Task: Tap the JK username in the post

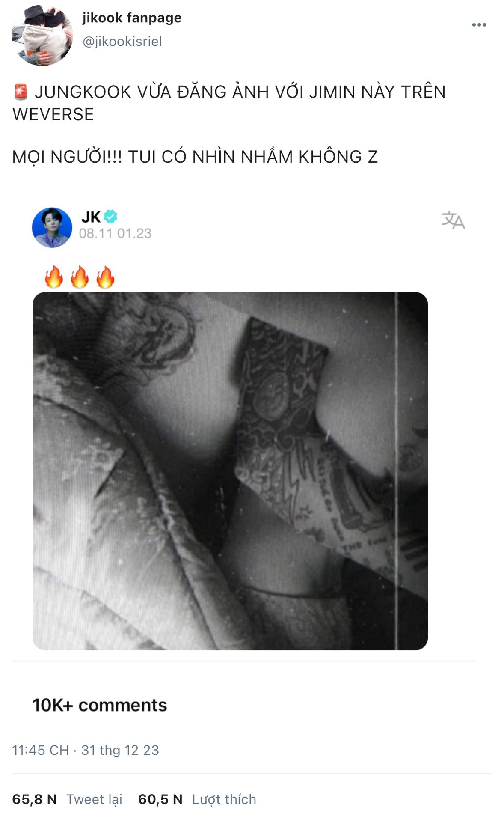Action: [x=91, y=217]
